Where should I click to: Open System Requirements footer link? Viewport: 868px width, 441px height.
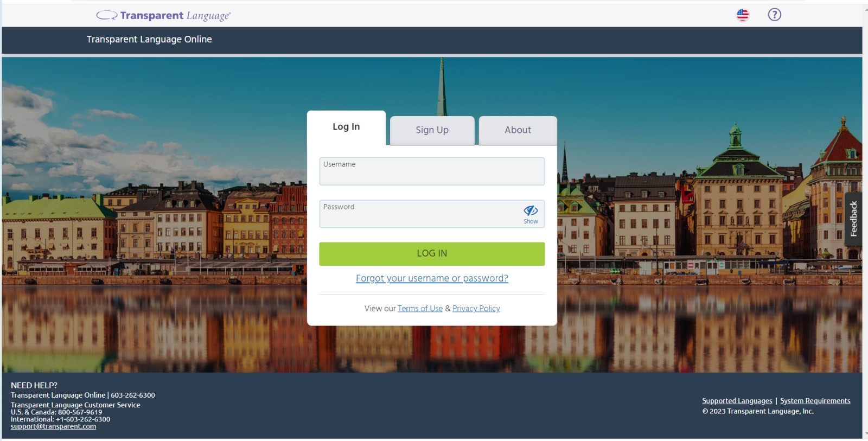815,401
